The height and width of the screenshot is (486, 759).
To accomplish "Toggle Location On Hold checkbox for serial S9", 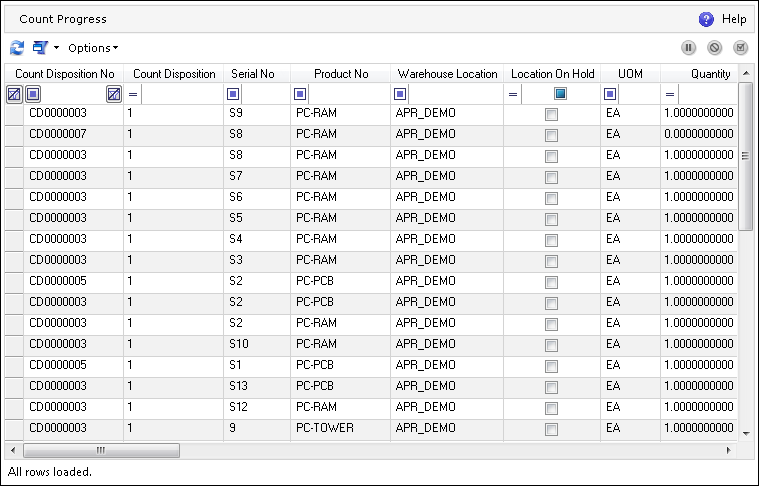I will [551, 114].
